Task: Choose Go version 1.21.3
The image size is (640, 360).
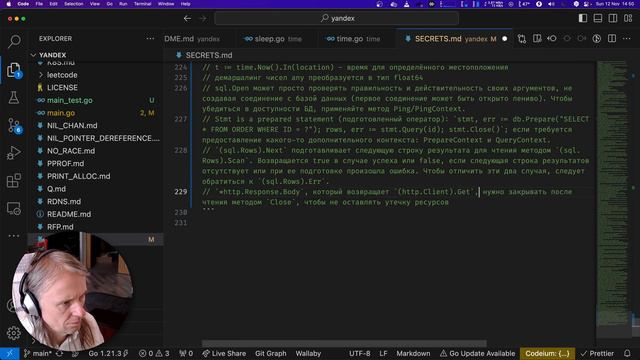Action: 108,353
